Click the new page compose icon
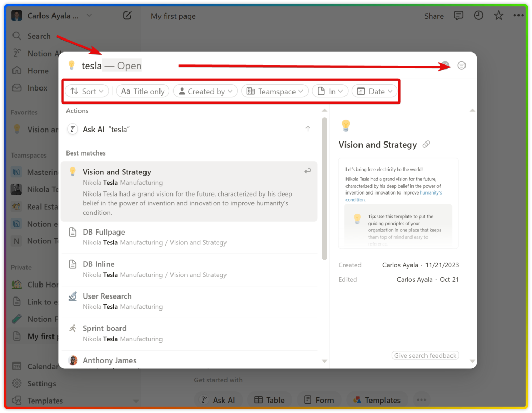 coord(127,16)
